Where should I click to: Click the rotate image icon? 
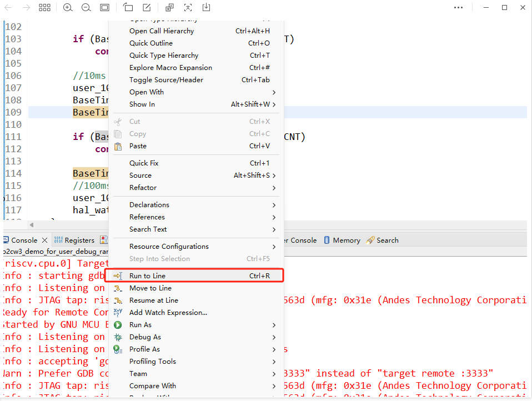point(128,8)
